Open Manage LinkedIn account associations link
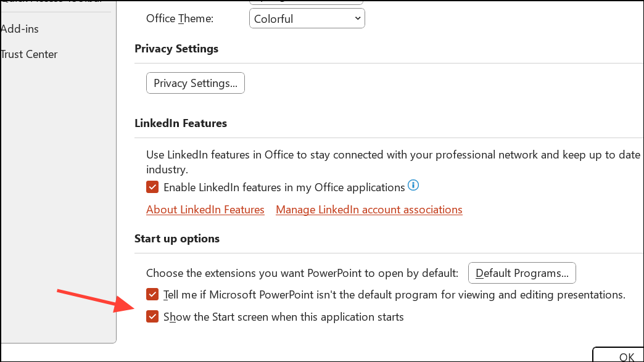This screenshot has width=644, height=362. pos(369,210)
